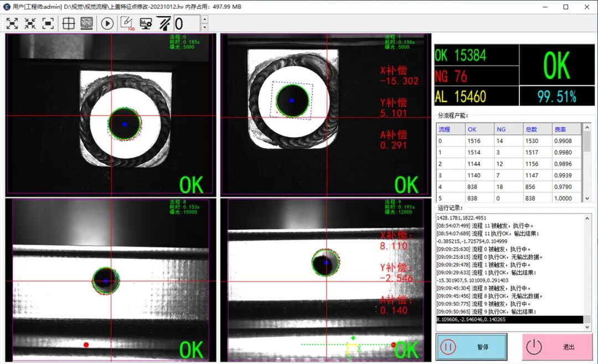This screenshot has height=364, width=598.
Task: Click the camera view labeled 流程:8
Action: (x=111, y=280)
